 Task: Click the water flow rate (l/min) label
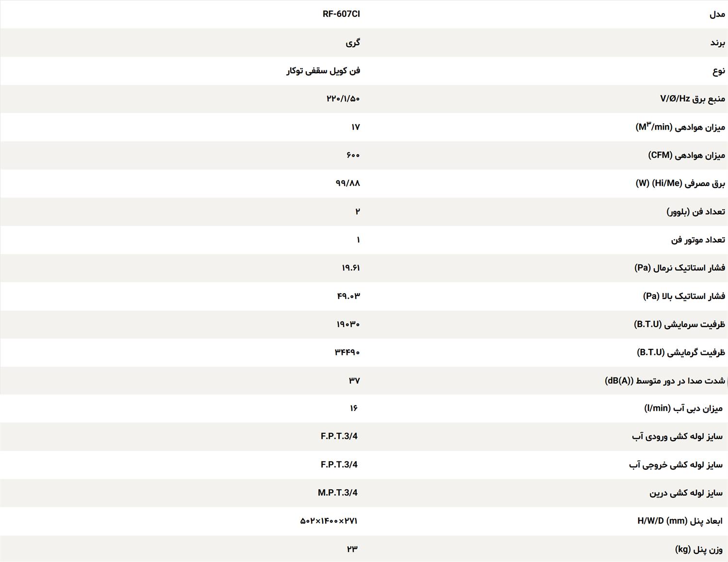pos(683,409)
